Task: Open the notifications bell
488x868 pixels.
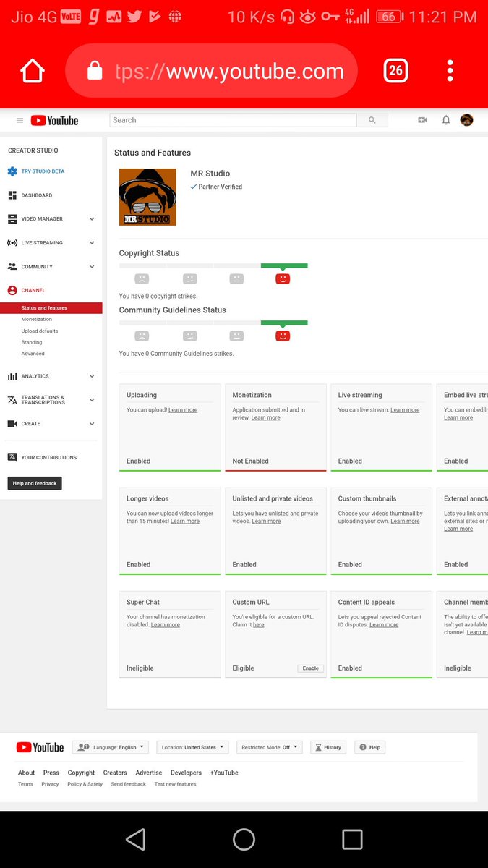Action: tap(446, 120)
